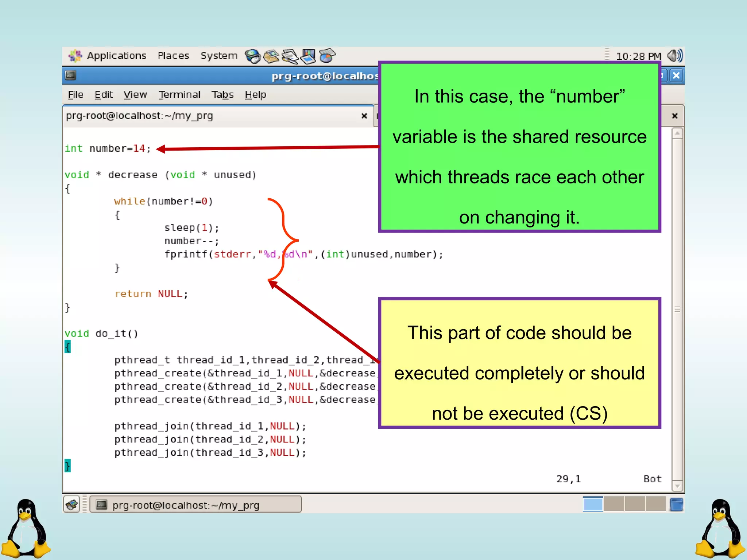Viewport: 747px width, 560px height.
Task: Close the terminal window
Action: [676, 75]
